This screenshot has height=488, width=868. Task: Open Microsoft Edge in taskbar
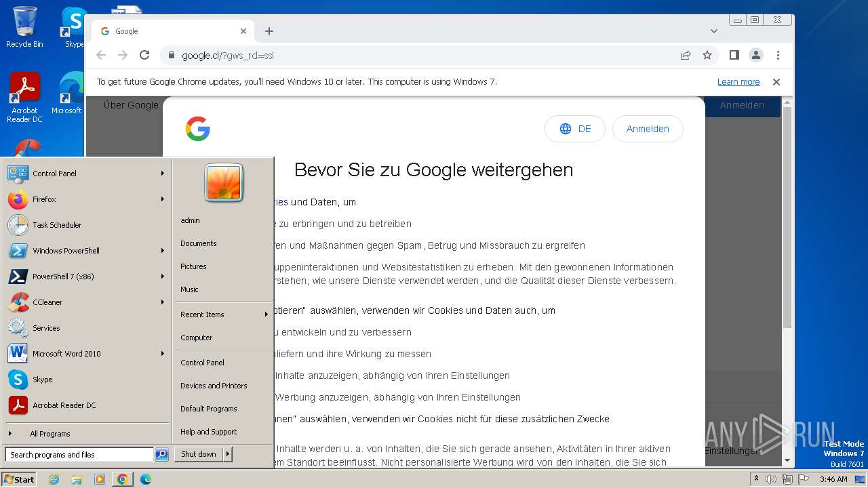[x=146, y=479]
